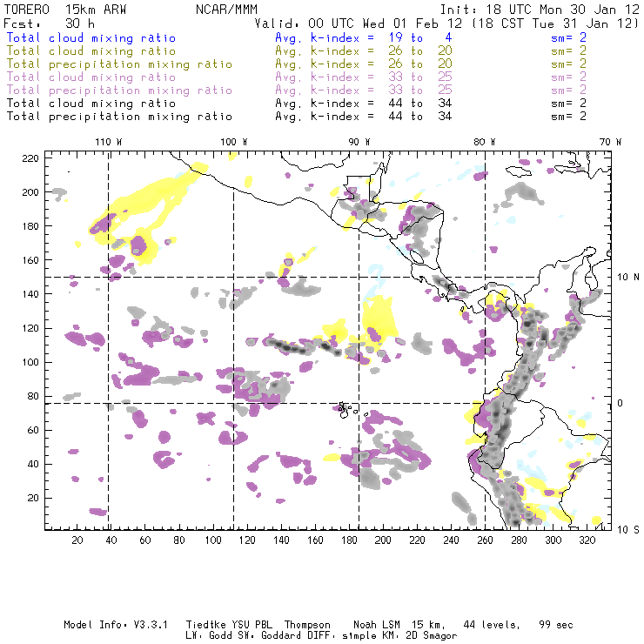644x644 pixels.
Task: Click the "110 W" longitude label
Action: click(x=109, y=142)
